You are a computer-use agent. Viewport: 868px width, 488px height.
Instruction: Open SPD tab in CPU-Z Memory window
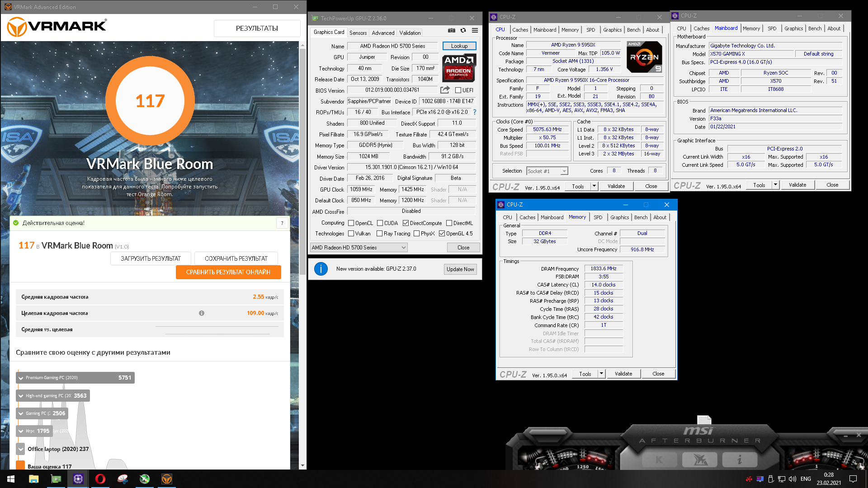point(598,217)
